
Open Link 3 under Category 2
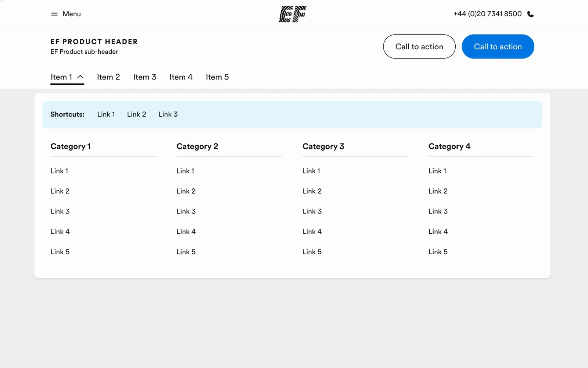(186, 211)
